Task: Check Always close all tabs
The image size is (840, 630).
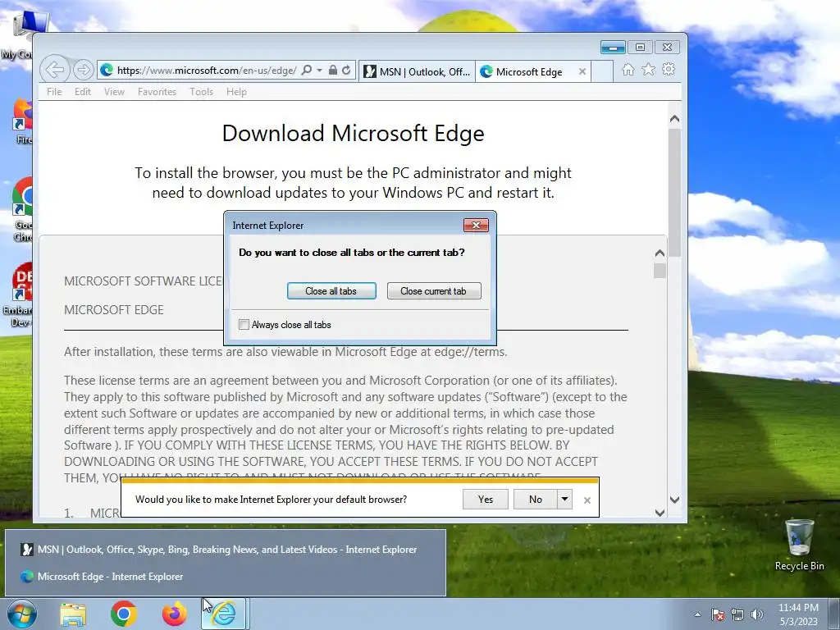Action: (244, 325)
